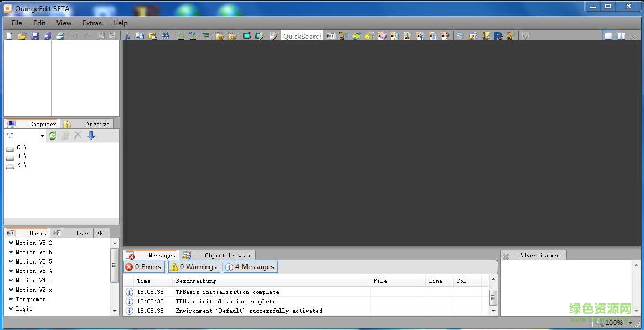Select the C:\ drive
The width and height of the screenshot is (644, 330).
(21, 148)
